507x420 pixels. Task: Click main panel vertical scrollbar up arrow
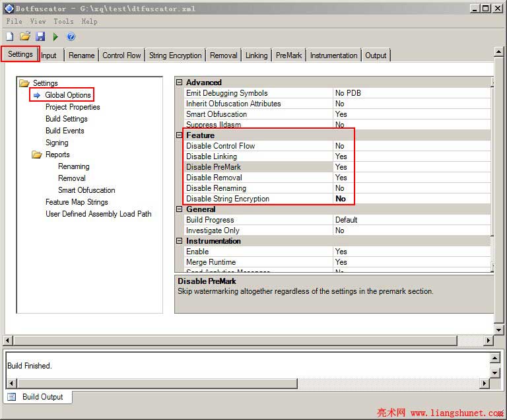tap(498, 52)
